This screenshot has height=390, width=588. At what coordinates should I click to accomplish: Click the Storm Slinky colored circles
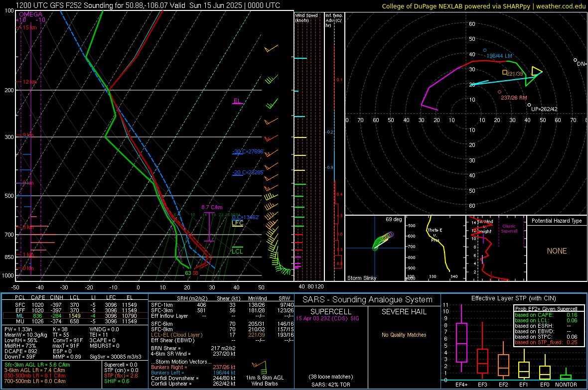point(383,240)
